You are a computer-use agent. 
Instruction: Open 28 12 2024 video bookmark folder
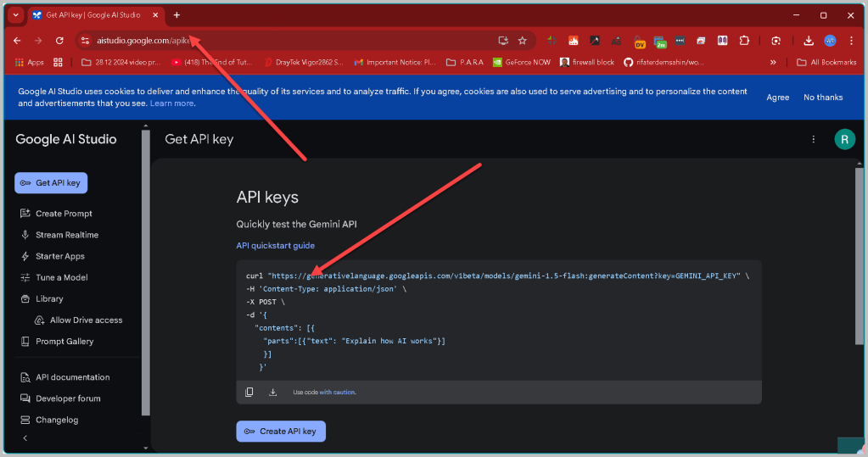(x=120, y=63)
